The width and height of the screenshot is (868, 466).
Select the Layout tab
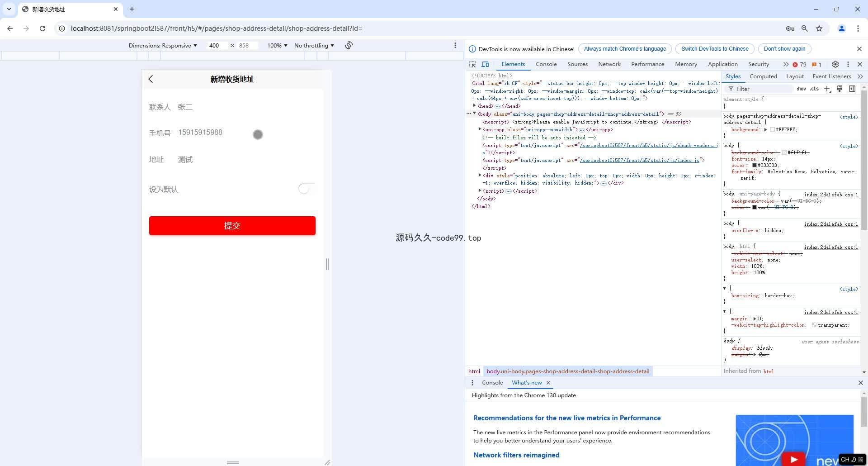(x=795, y=76)
